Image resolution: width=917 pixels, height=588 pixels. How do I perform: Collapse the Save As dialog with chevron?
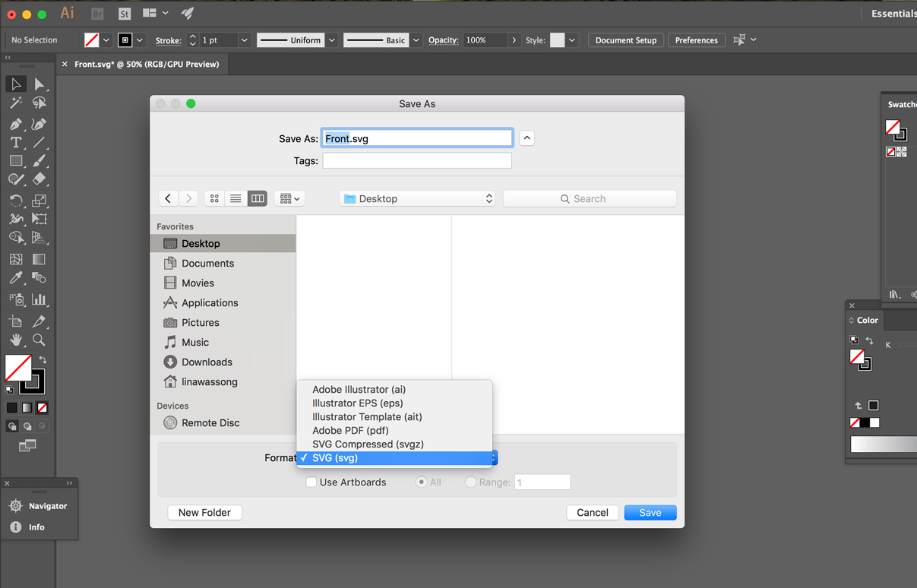526,138
